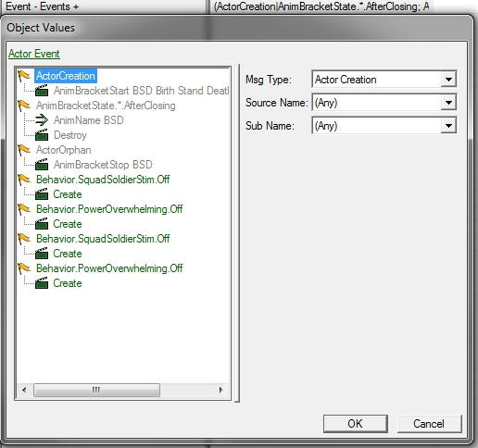The width and height of the screenshot is (478, 448).
Task: Click the clapperboard icon beside AnimBracketStart BSD
Action: [x=42, y=91]
